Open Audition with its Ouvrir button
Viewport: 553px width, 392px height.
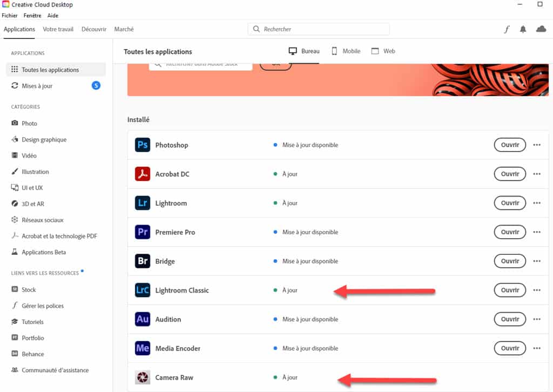[510, 319]
